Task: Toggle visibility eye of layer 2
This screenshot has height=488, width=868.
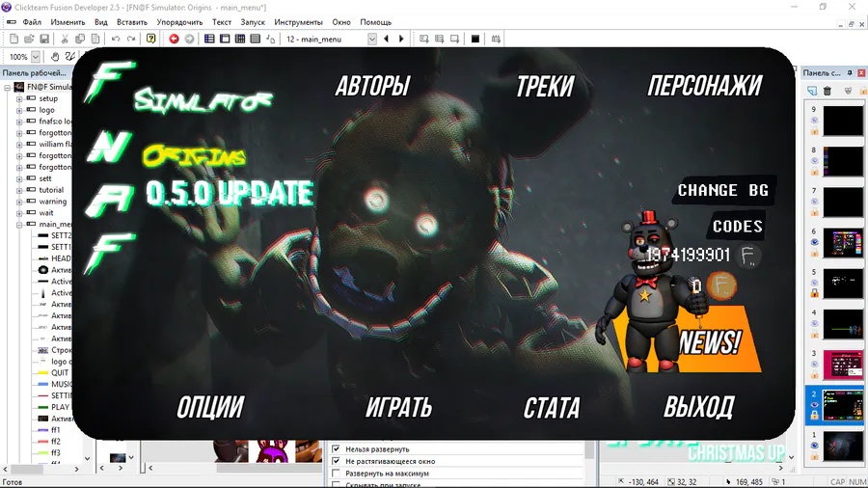Action: pos(814,404)
